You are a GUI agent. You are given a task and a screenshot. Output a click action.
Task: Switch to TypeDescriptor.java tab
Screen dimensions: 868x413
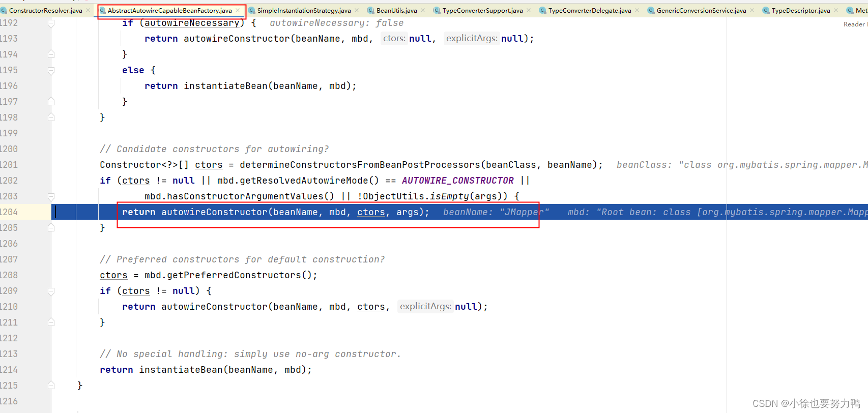coord(800,10)
